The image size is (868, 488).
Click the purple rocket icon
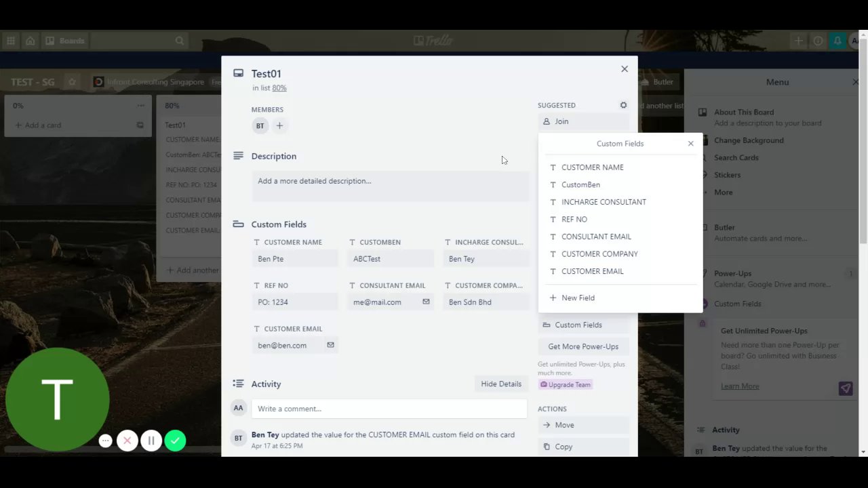click(x=845, y=388)
